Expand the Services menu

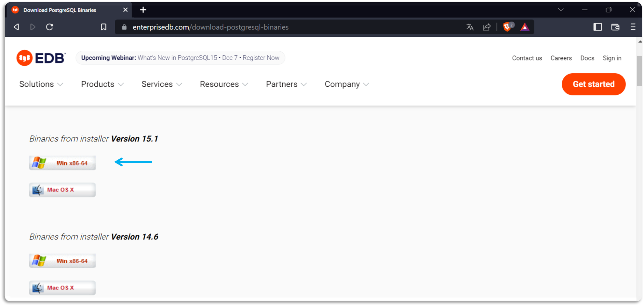162,84
